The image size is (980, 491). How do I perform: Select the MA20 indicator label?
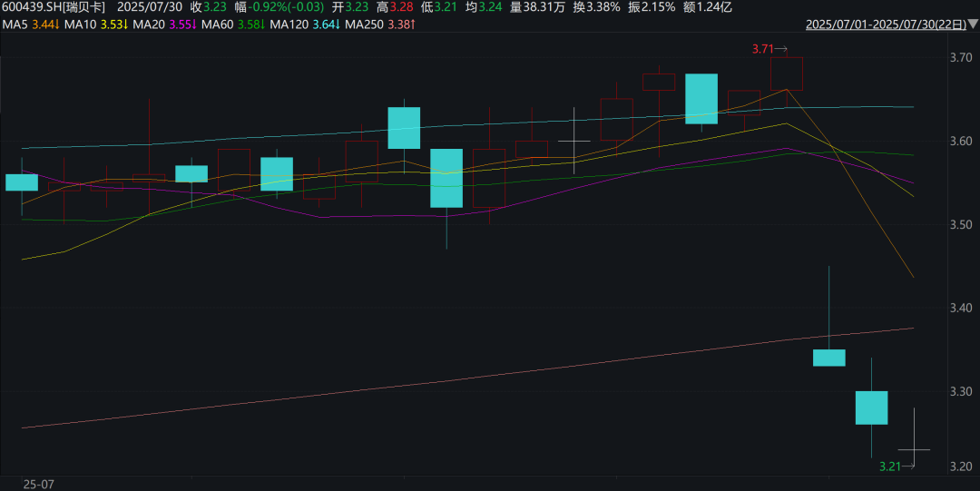click(x=149, y=25)
